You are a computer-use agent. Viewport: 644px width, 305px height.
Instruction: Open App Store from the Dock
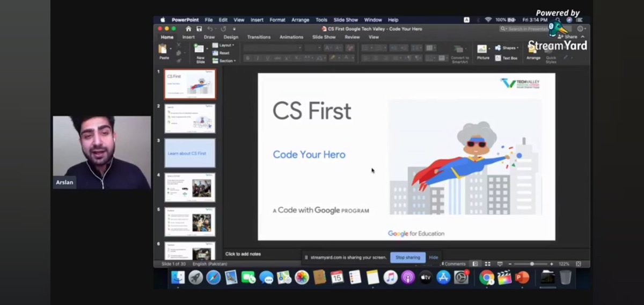(x=443, y=278)
